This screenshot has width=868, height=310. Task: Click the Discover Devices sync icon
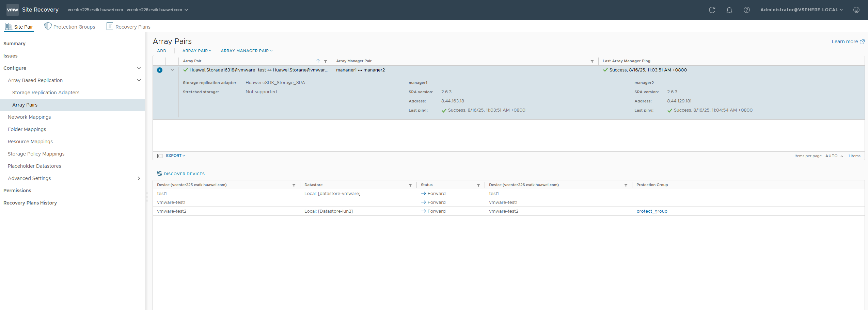tap(159, 174)
